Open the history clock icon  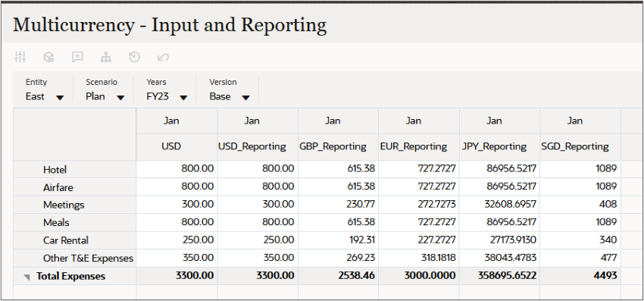tap(135, 57)
